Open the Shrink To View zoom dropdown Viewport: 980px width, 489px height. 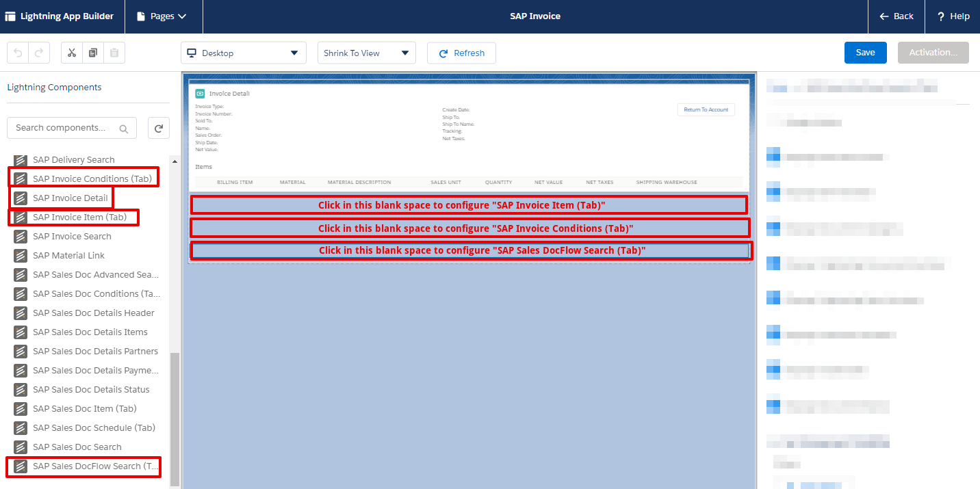[366, 53]
